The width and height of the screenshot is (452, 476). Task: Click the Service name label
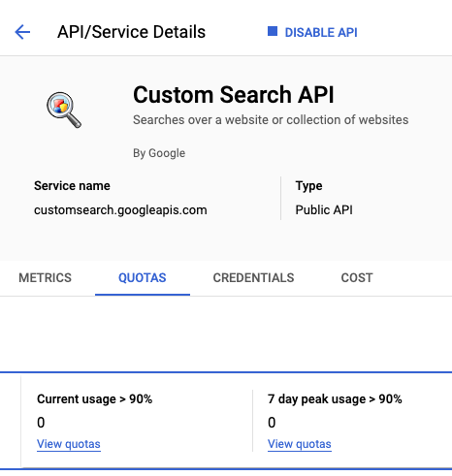(72, 186)
